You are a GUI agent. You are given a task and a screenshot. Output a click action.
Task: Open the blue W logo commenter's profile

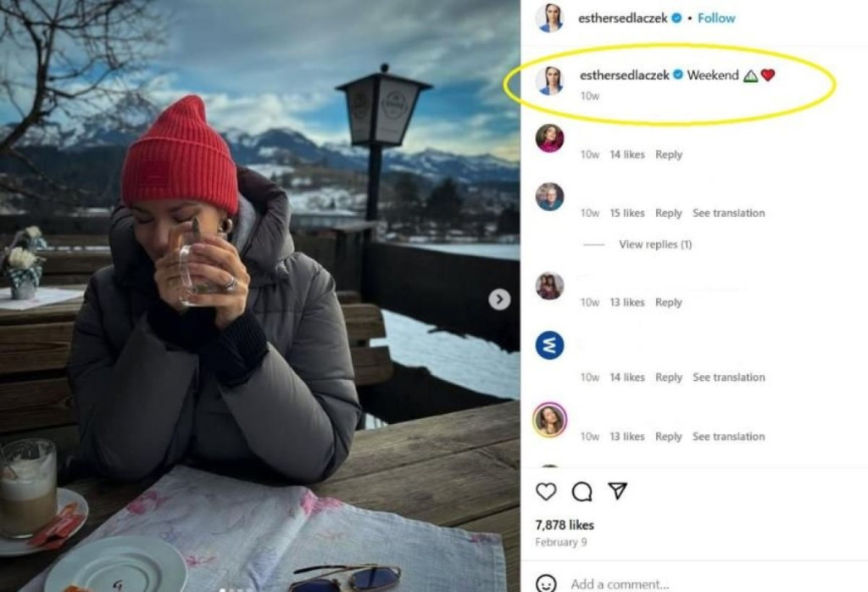pos(549,345)
